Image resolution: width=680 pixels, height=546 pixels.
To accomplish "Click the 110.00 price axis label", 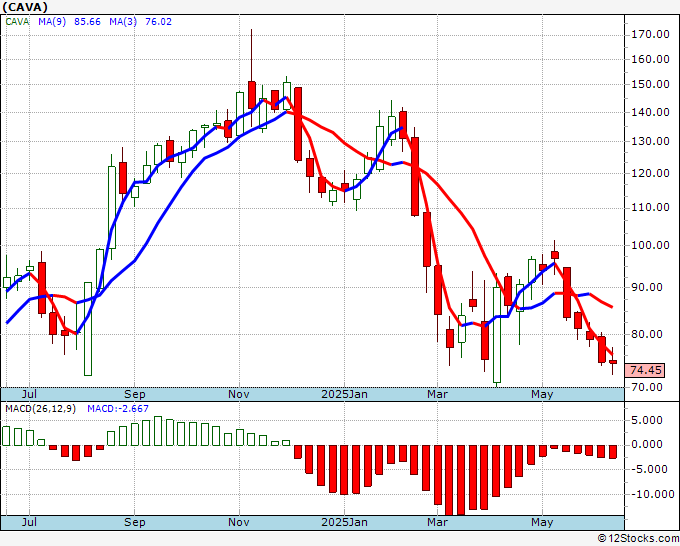I will pos(649,208).
